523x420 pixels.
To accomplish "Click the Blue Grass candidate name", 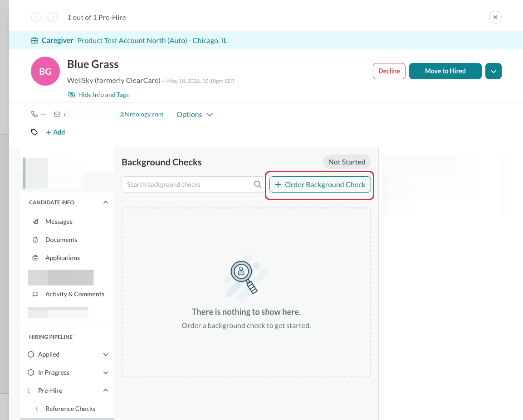I will [93, 64].
